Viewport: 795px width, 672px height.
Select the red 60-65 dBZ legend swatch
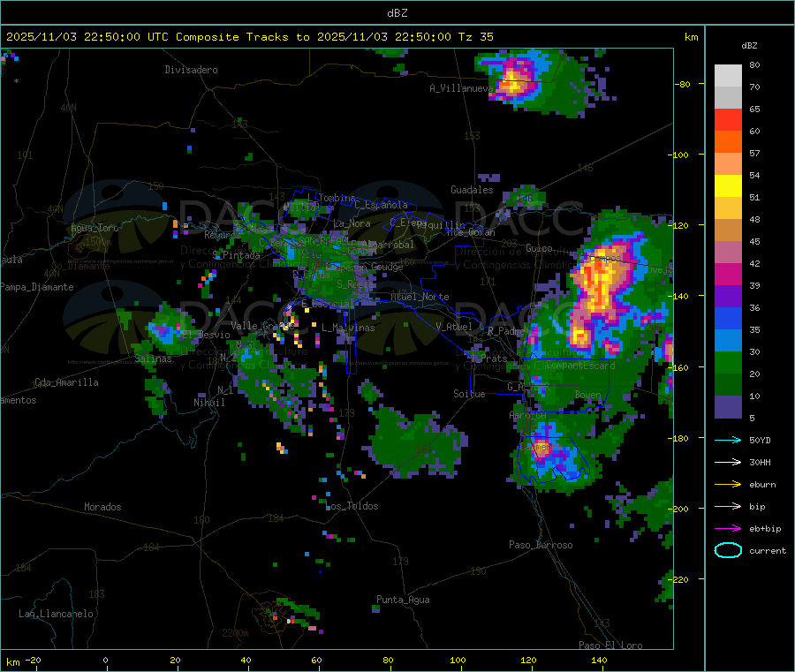pyautogui.click(x=728, y=119)
